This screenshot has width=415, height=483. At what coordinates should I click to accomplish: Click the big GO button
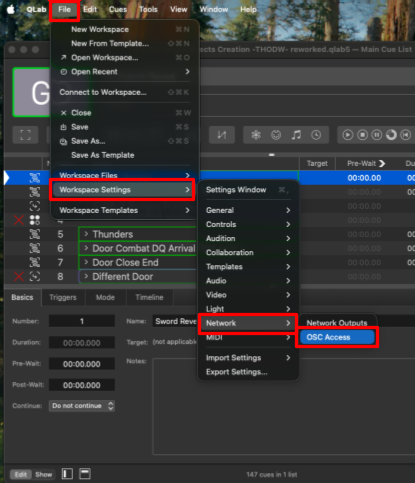pos(32,92)
